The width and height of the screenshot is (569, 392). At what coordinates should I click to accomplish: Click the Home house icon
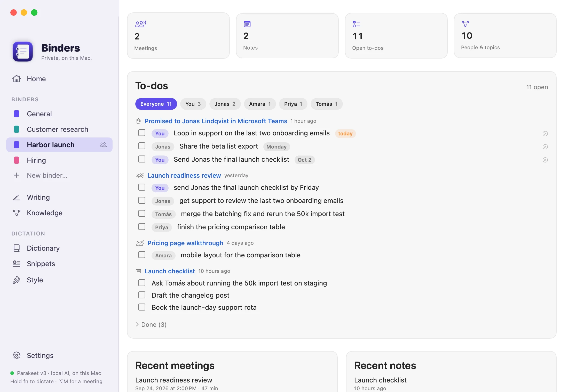pyautogui.click(x=17, y=79)
